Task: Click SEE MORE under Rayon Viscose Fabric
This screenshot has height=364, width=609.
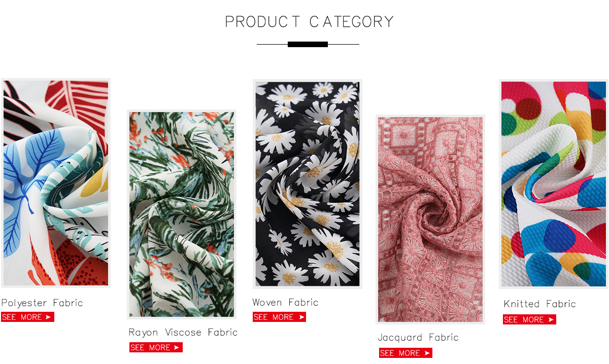Action: [156, 347]
